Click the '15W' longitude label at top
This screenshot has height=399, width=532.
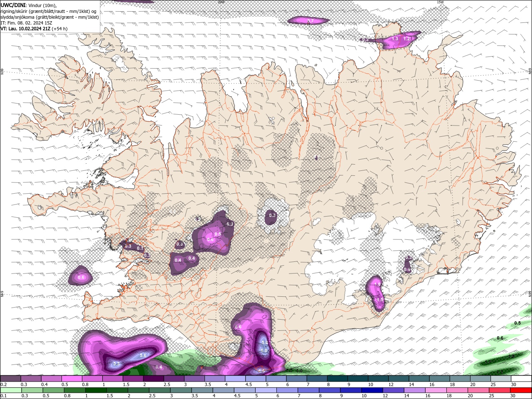point(440,2)
